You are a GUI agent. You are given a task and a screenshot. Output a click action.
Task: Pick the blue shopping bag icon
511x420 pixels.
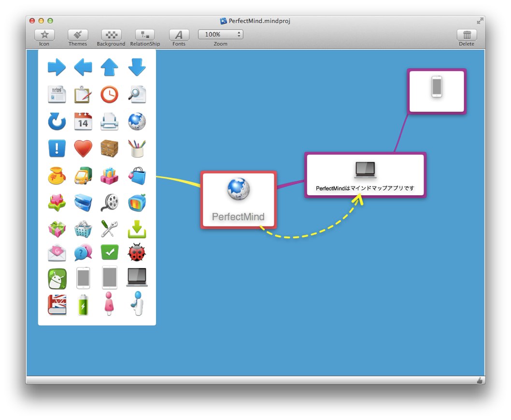click(137, 176)
